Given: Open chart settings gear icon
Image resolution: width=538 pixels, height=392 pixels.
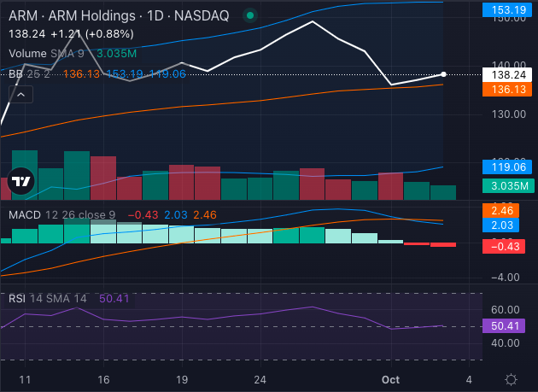Looking at the screenshot, I should 511,380.
